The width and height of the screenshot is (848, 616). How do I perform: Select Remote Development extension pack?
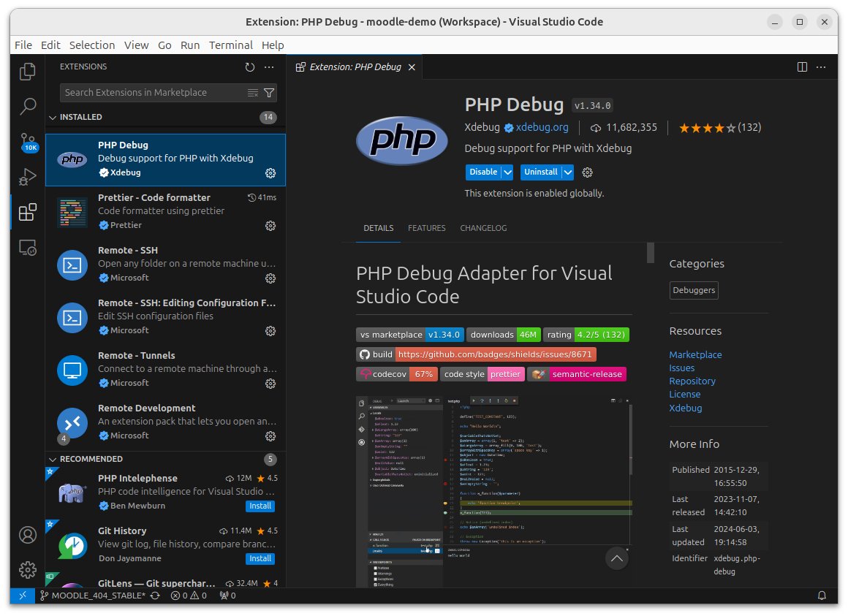(x=165, y=423)
